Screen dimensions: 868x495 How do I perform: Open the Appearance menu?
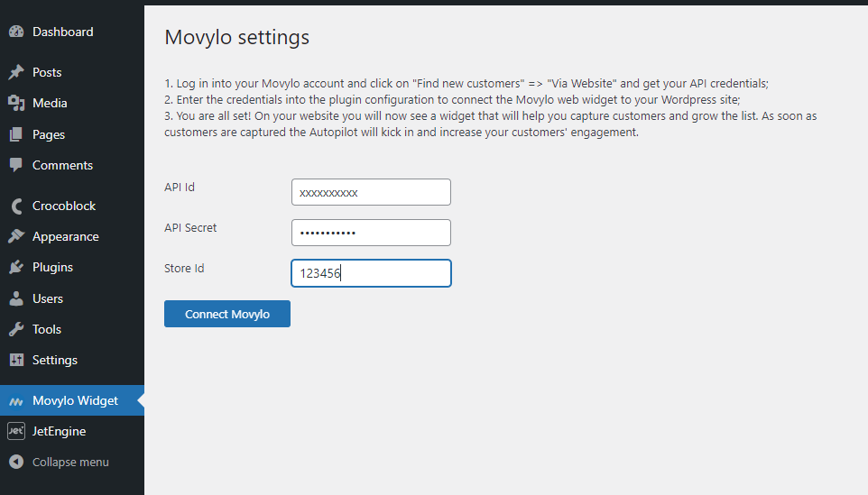pos(72,236)
